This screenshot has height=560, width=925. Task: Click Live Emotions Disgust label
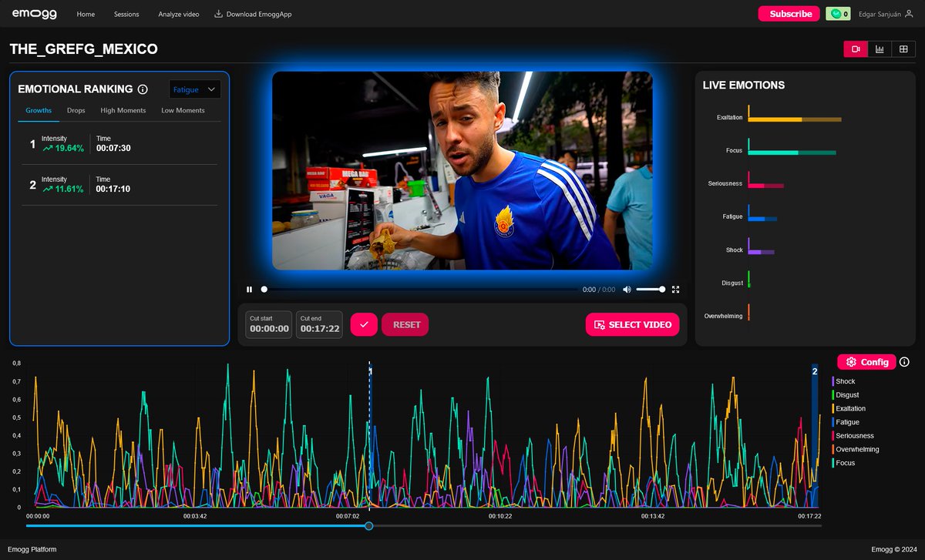point(732,283)
